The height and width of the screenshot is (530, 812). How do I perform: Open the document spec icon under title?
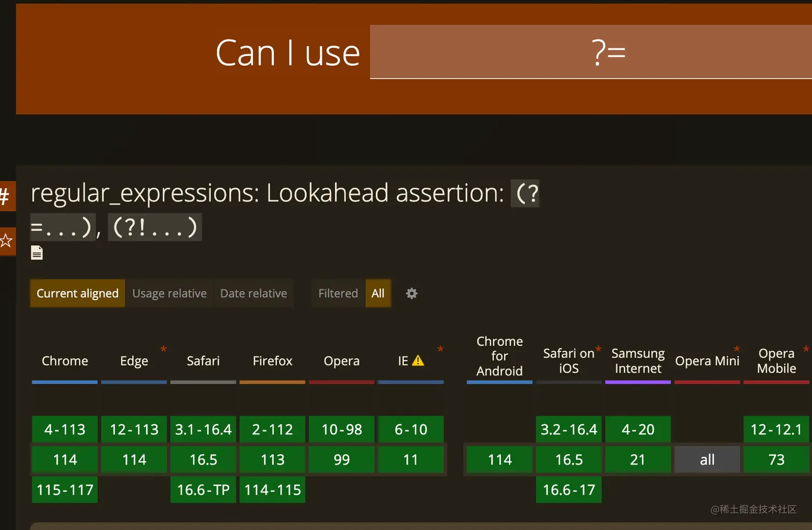pos(37,252)
